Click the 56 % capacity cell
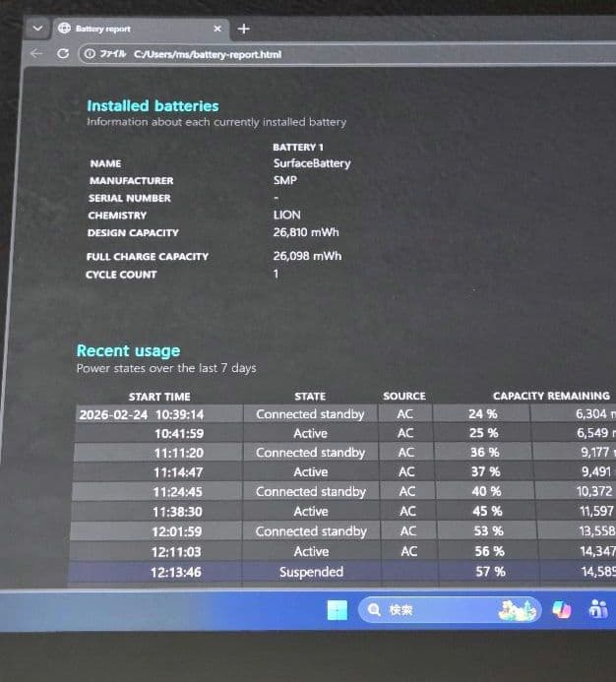 click(489, 551)
